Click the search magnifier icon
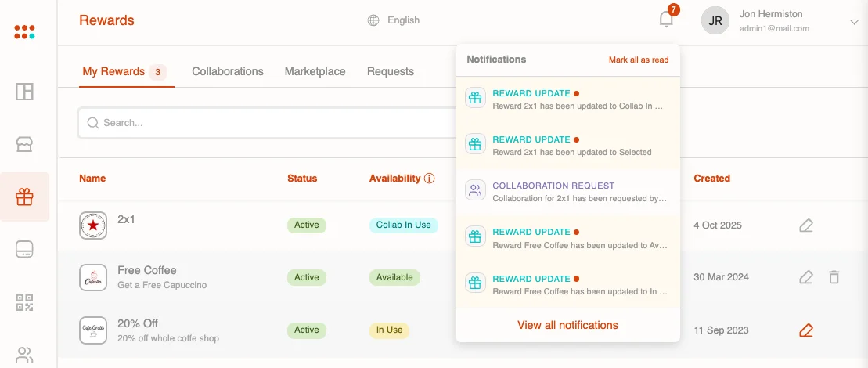 tap(93, 122)
